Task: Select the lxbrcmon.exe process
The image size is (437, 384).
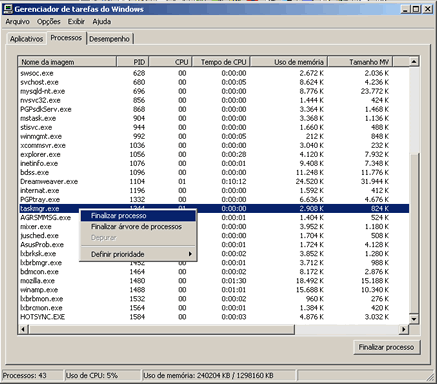Action: 214,308
